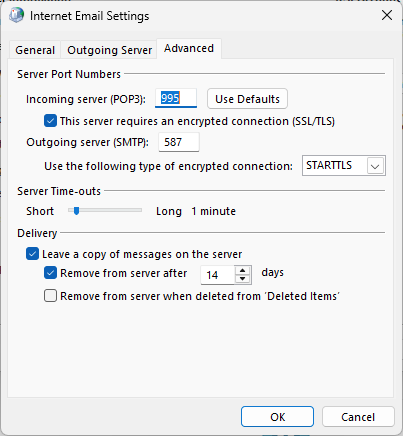This screenshot has height=436, width=403.
Task: Click the 'Delivery' section heading
Action: tap(37, 233)
